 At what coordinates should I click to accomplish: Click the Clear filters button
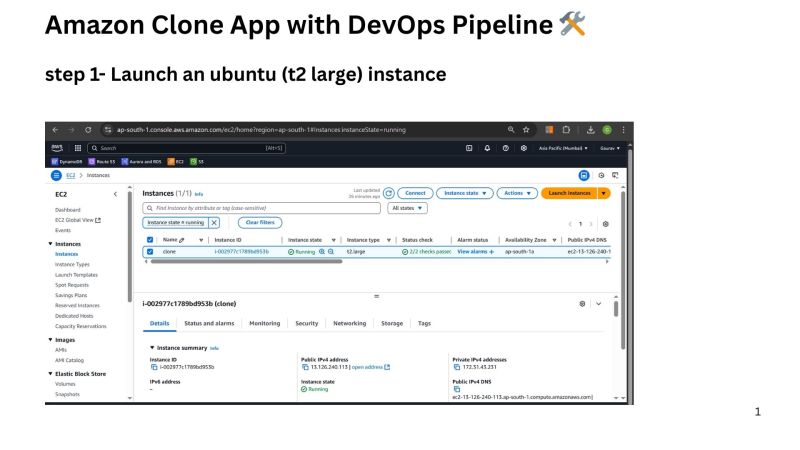258,223
